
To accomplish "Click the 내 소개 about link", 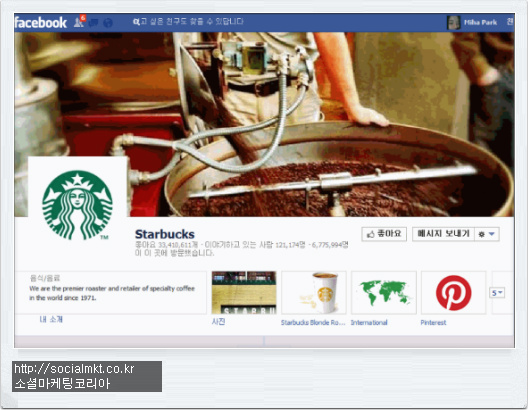I will (x=51, y=319).
